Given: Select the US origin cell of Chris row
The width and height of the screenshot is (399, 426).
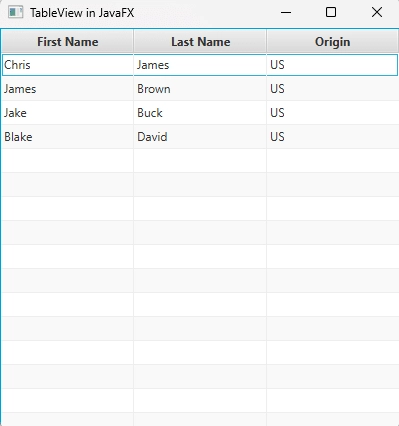Looking at the screenshot, I should [x=332, y=65].
